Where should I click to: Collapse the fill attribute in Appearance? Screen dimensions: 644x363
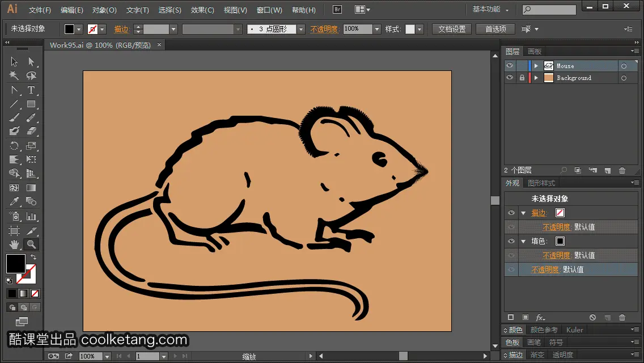pos(523,241)
